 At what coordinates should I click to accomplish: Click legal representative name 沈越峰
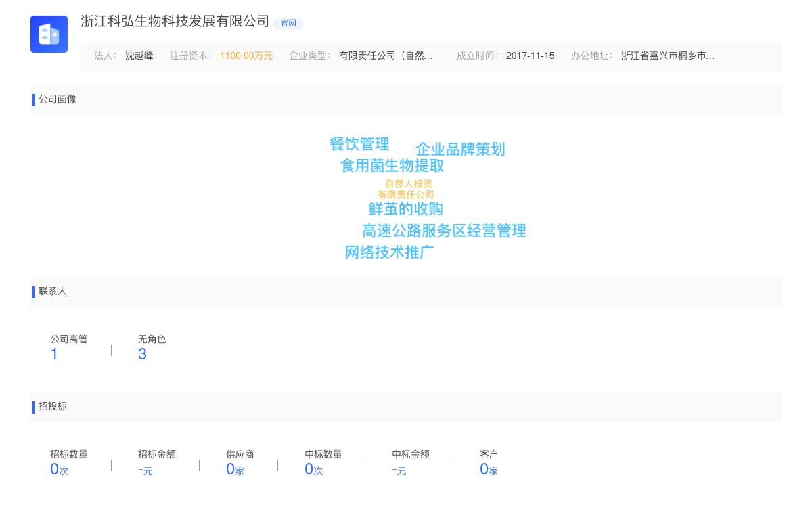pyautogui.click(x=139, y=56)
